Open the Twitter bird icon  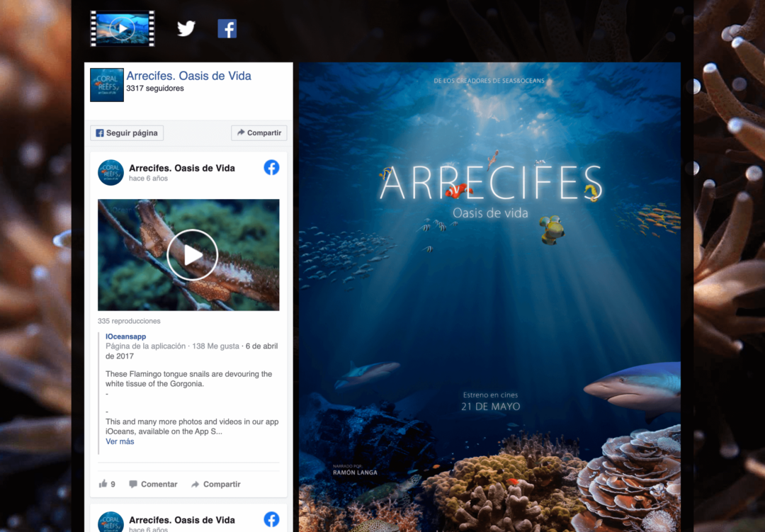coord(186,29)
